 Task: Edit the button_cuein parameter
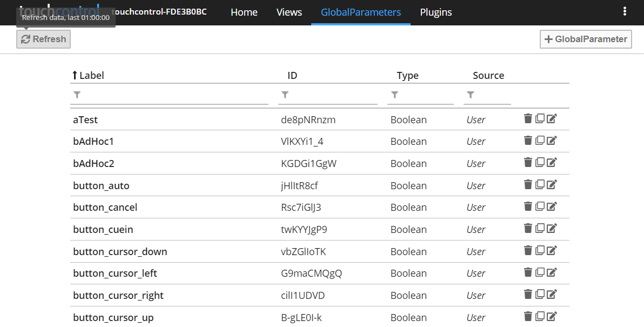click(552, 229)
